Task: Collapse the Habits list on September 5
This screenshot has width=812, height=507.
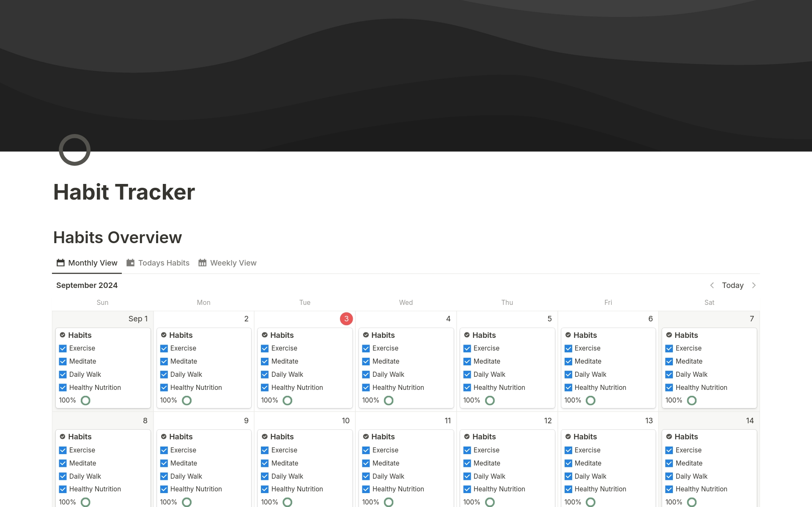Action: coord(467,335)
